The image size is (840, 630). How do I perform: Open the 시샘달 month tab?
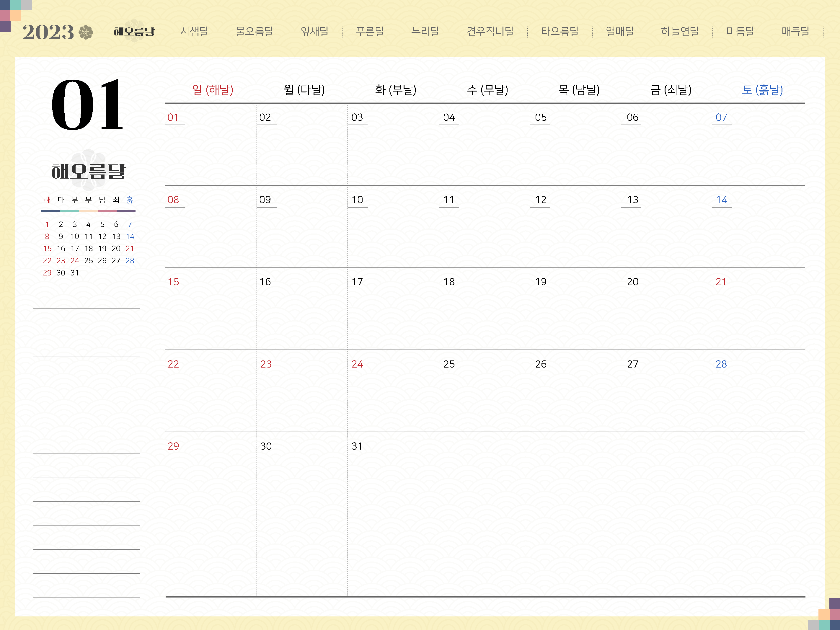coord(195,32)
